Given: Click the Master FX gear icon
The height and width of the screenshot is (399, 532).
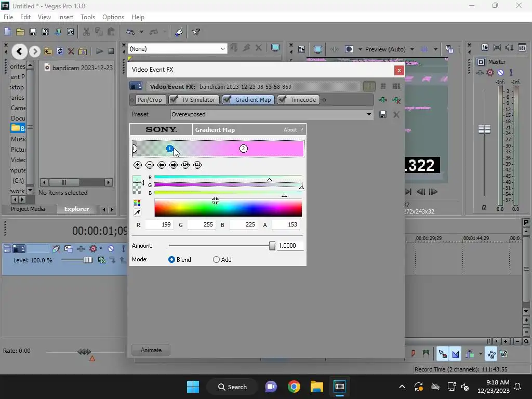Looking at the screenshot, I should click(490, 72).
